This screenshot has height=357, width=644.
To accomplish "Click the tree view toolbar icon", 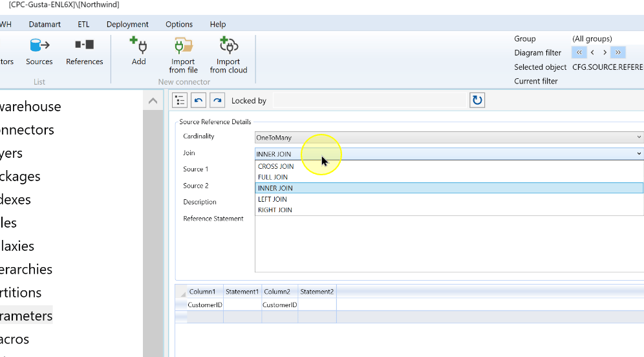I will click(x=180, y=100).
